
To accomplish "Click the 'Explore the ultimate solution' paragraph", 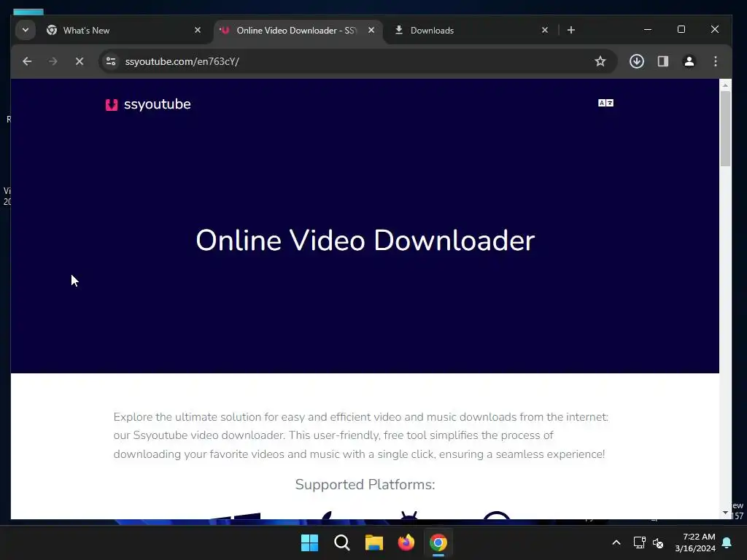I will tap(360, 435).
